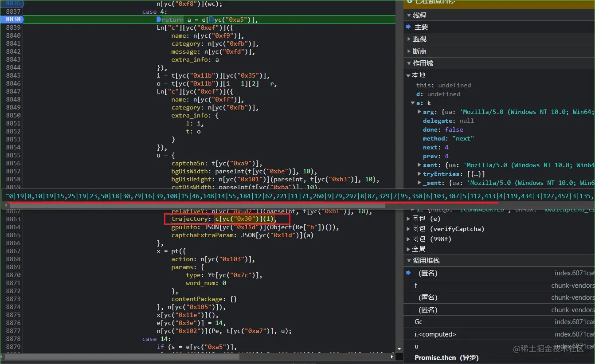This screenshot has width=595, height=364.
Task: Expand the "tryEntries" array
Action: tap(419, 174)
